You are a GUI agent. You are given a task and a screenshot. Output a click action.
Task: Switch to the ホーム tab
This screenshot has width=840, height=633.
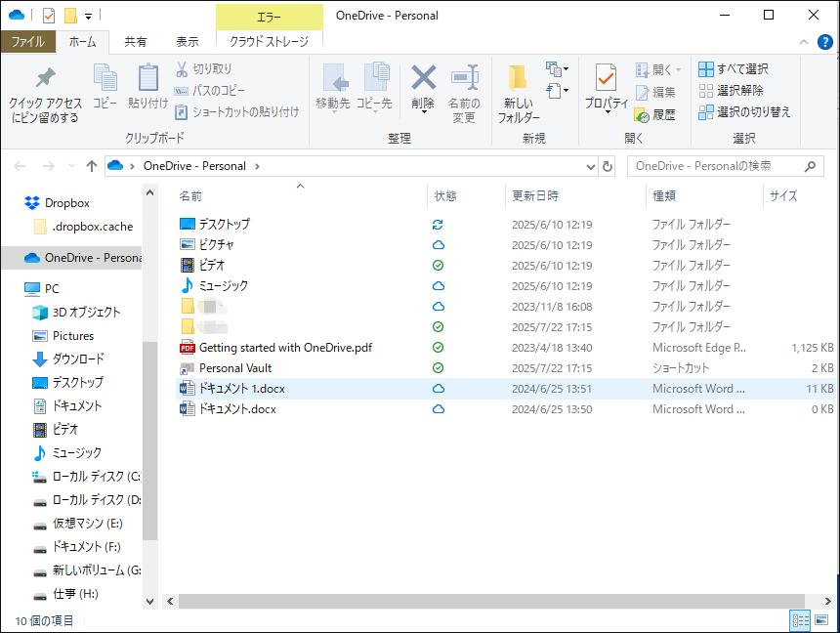[x=82, y=41]
